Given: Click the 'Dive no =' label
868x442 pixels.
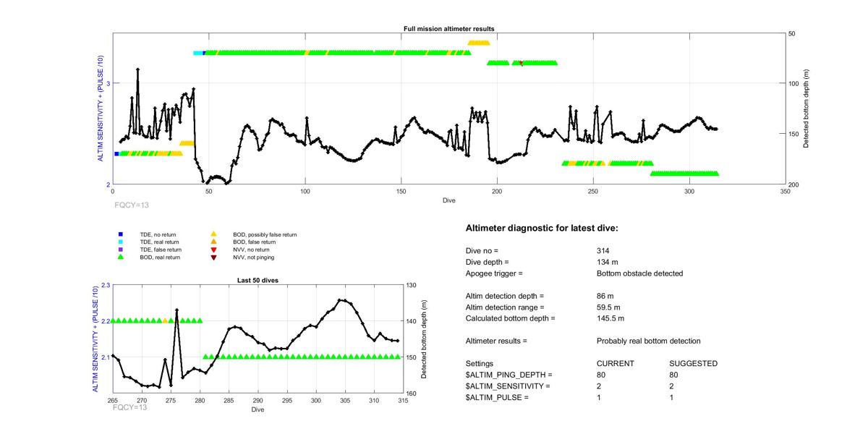Looking at the screenshot, I should point(482,250).
